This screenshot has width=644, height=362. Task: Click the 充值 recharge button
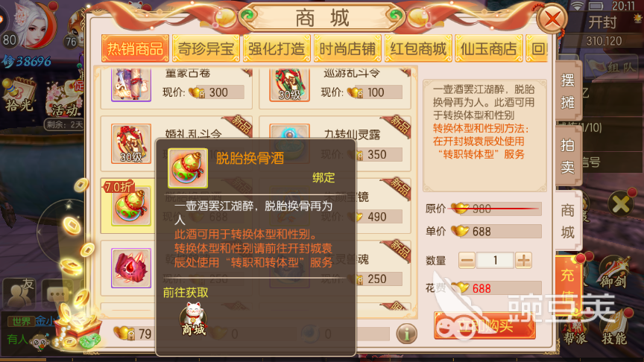click(x=569, y=283)
